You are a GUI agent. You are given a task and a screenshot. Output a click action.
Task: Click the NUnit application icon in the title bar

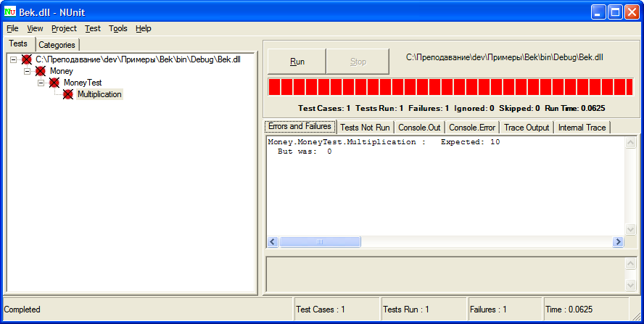pos(10,12)
